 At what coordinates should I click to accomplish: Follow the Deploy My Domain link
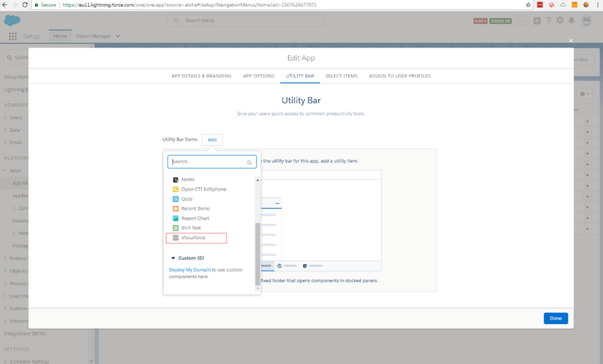point(190,270)
